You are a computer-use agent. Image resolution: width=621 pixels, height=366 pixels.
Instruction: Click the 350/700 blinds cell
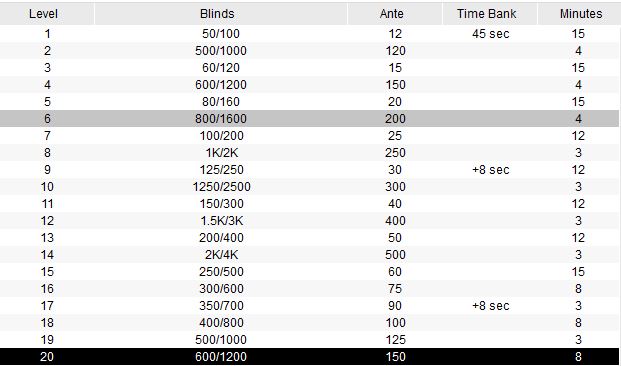(x=221, y=306)
